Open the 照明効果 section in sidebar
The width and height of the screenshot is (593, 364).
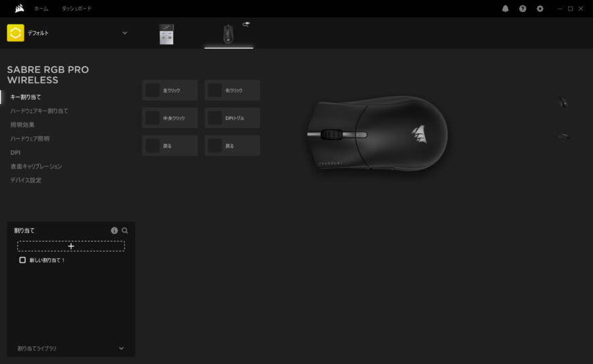click(x=22, y=124)
